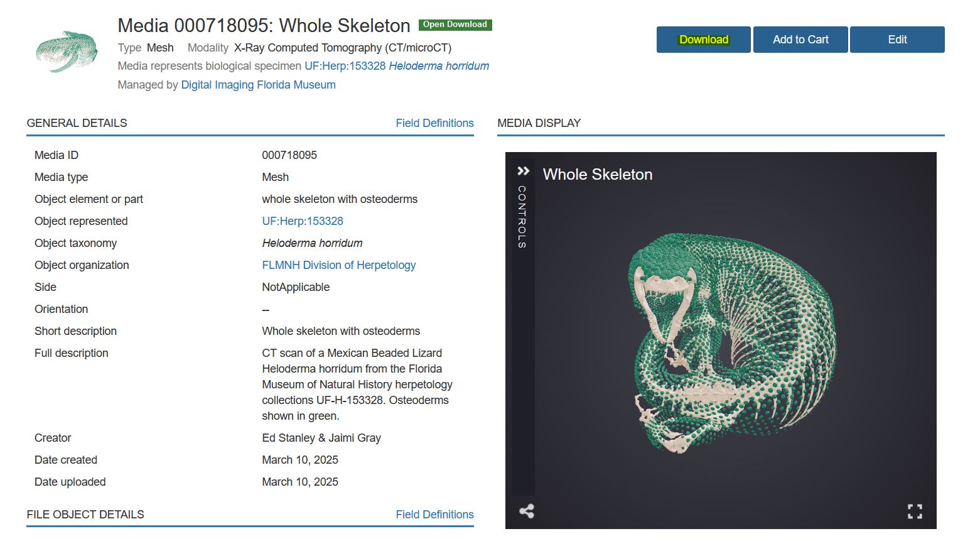Open Field Definitions for General Details

pyautogui.click(x=434, y=123)
